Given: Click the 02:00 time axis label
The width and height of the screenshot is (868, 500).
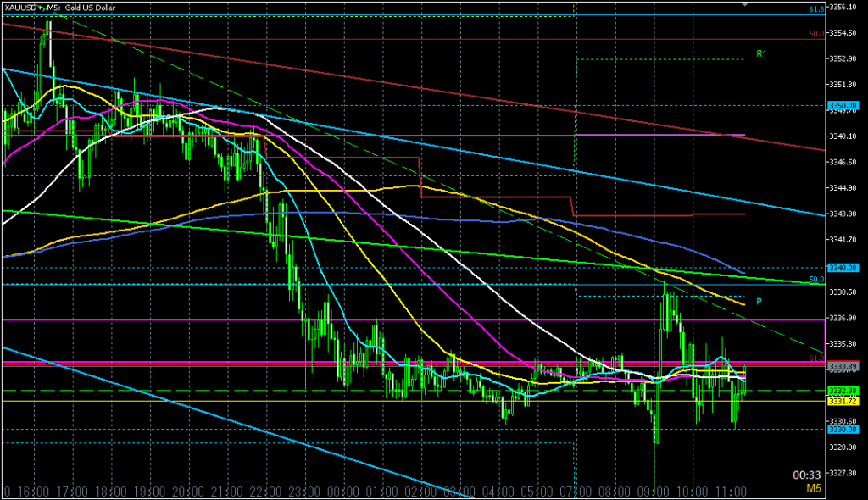Looking at the screenshot, I should (420, 492).
